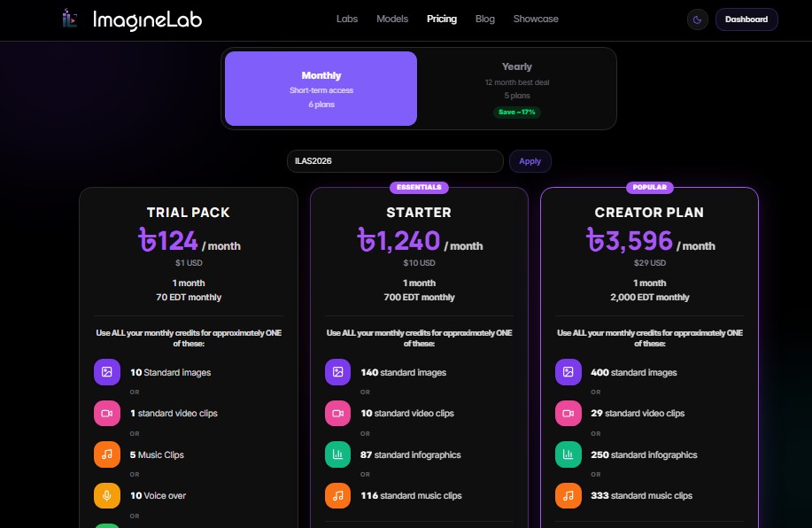Click "116 standard music clips" text
The width and height of the screenshot is (812, 528).
pos(411,496)
